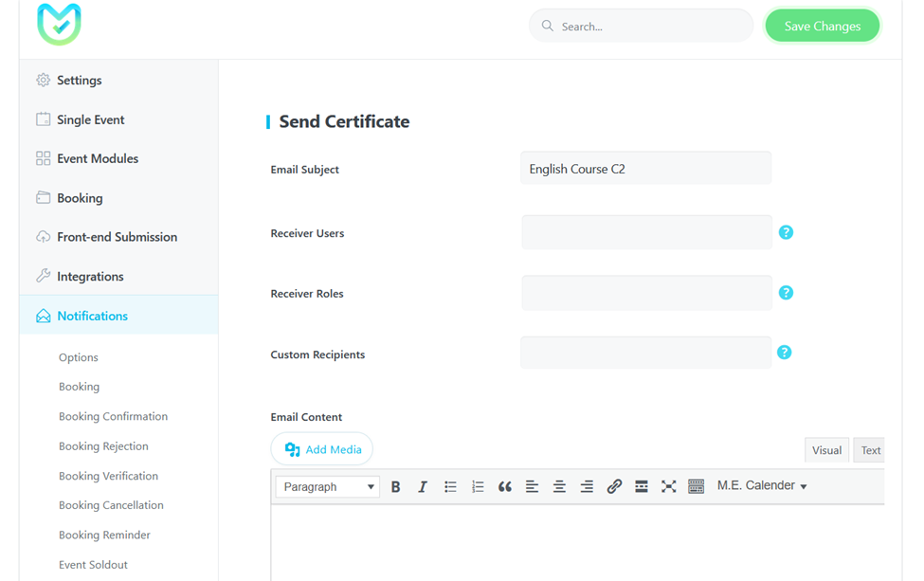The width and height of the screenshot is (924, 581).
Task: Insert a link with the chain icon
Action: click(x=614, y=487)
